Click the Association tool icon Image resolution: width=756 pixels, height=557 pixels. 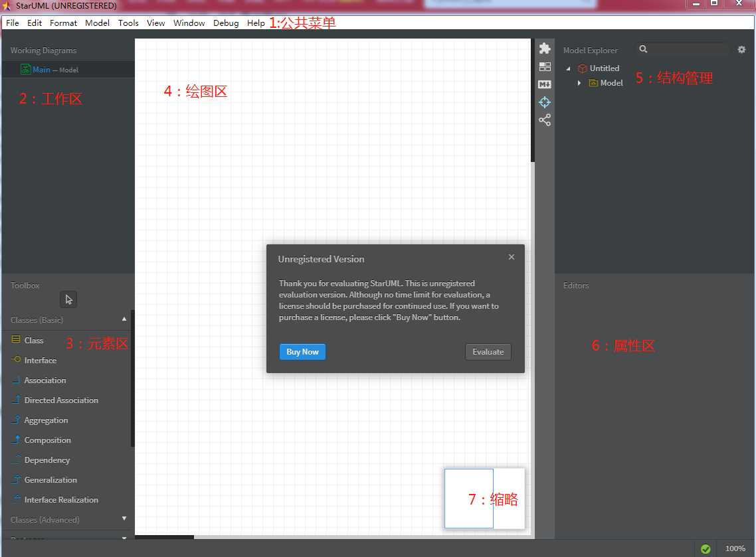coord(16,380)
